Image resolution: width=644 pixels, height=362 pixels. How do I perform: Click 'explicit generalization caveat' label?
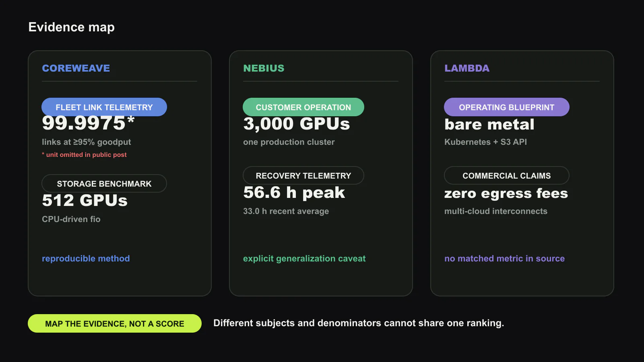click(304, 259)
